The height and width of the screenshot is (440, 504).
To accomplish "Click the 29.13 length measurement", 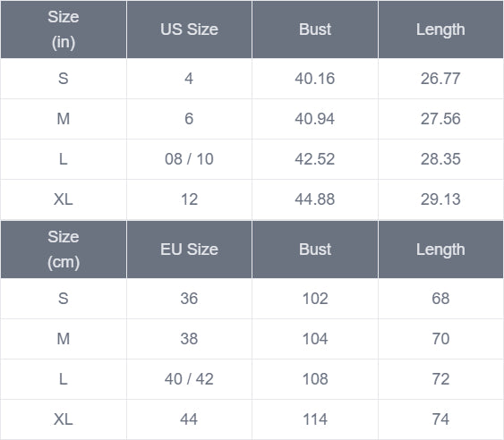I will [x=440, y=199].
